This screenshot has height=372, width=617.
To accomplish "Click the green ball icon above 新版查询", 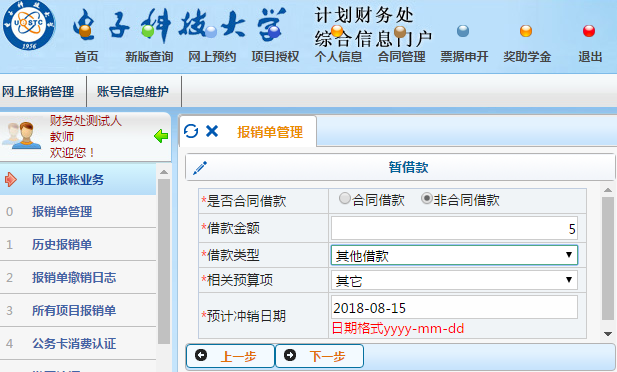I will [148, 31].
